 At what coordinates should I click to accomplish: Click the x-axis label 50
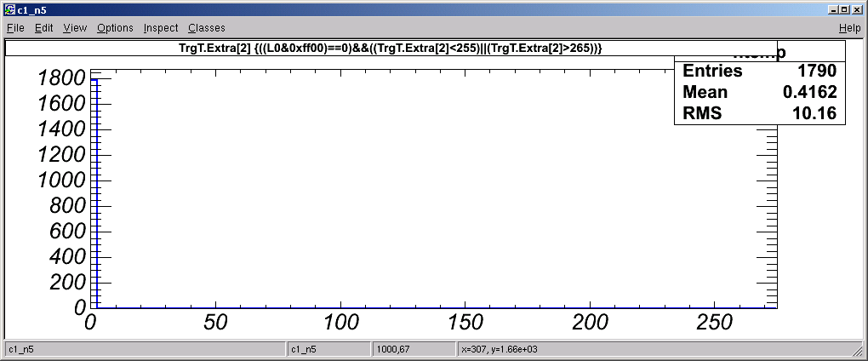(x=214, y=323)
